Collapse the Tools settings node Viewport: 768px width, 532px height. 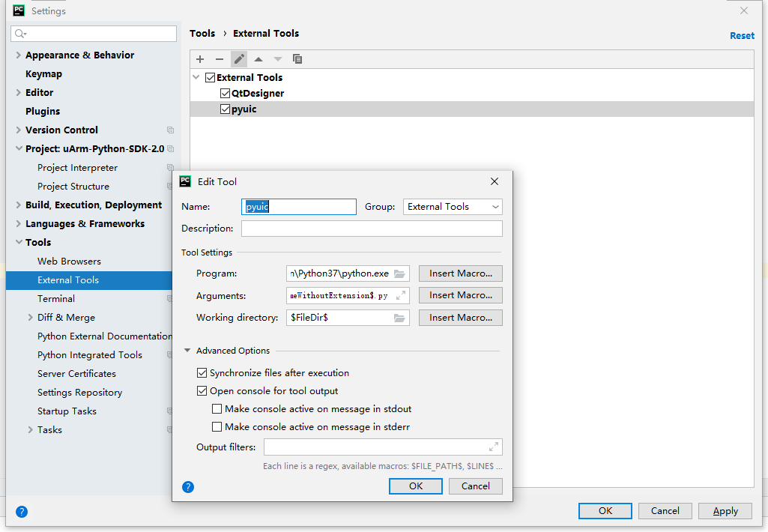coord(19,242)
